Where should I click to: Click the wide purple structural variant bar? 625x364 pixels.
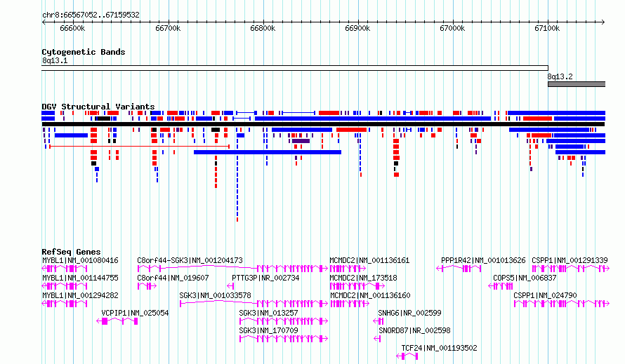(x=301, y=141)
